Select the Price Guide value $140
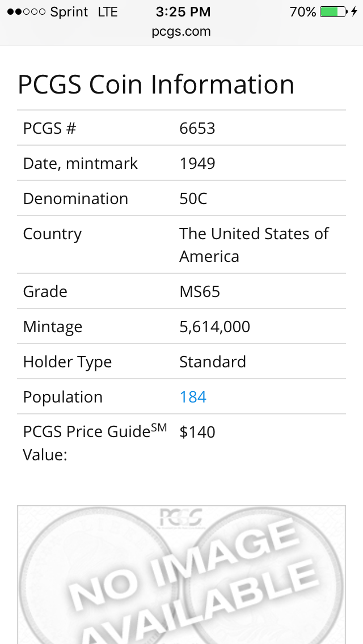Viewport: 363px width, 644px height. (197, 432)
